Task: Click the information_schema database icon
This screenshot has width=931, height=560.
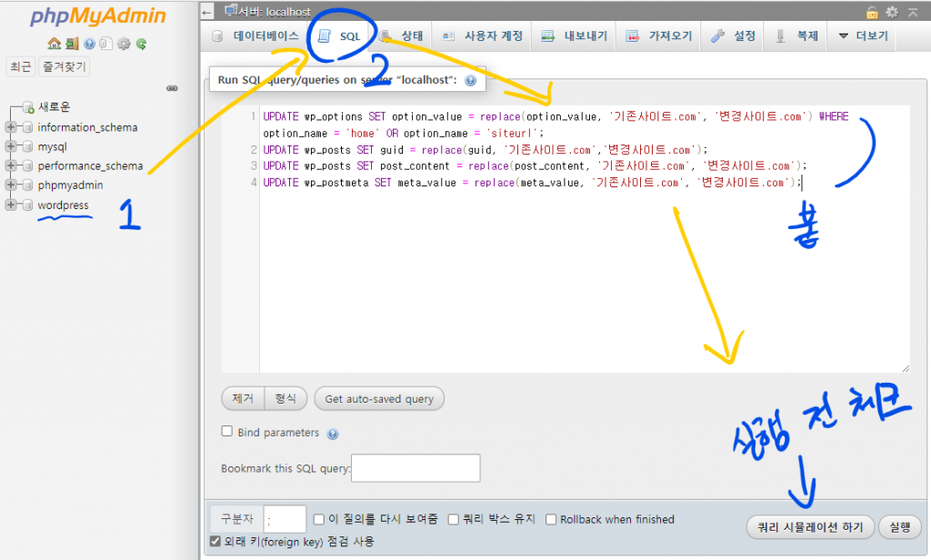Action: (27, 127)
